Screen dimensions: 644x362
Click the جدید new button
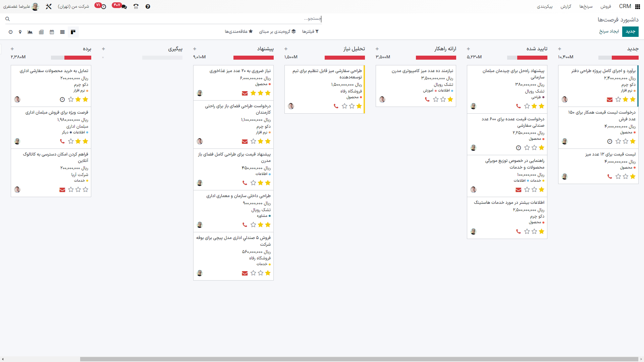coord(630,32)
